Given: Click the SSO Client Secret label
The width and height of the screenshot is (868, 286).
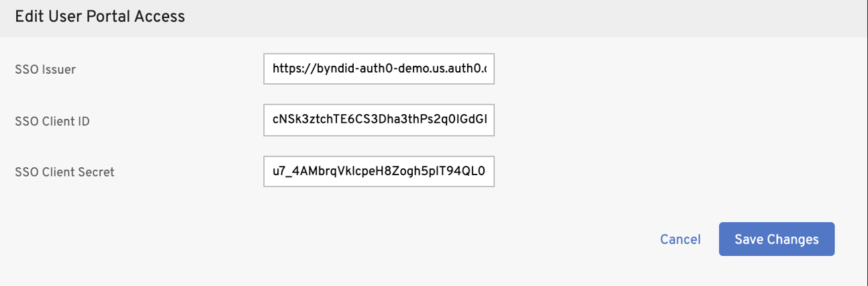Looking at the screenshot, I should click(64, 172).
